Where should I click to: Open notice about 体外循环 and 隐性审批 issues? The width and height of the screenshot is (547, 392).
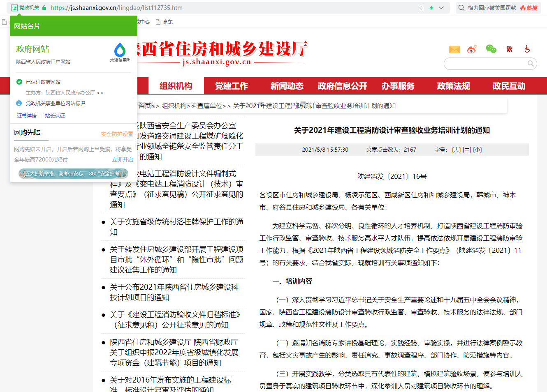pos(176,260)
